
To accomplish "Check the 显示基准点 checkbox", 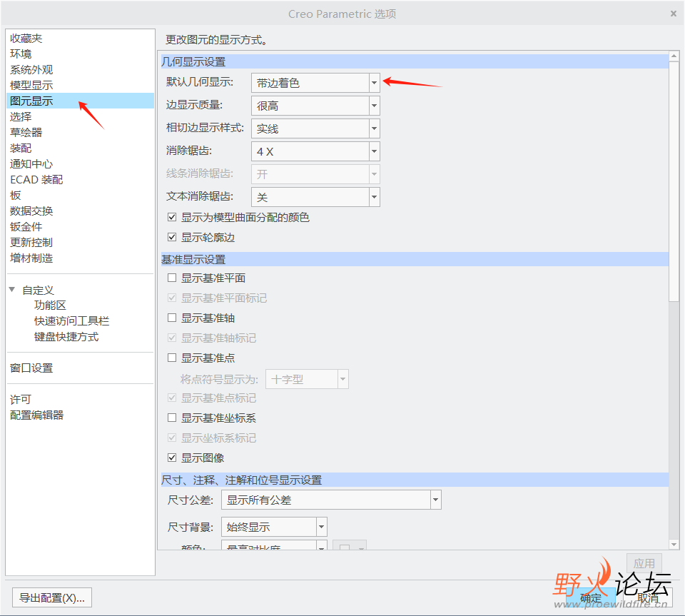I will [x=172, y=358].
